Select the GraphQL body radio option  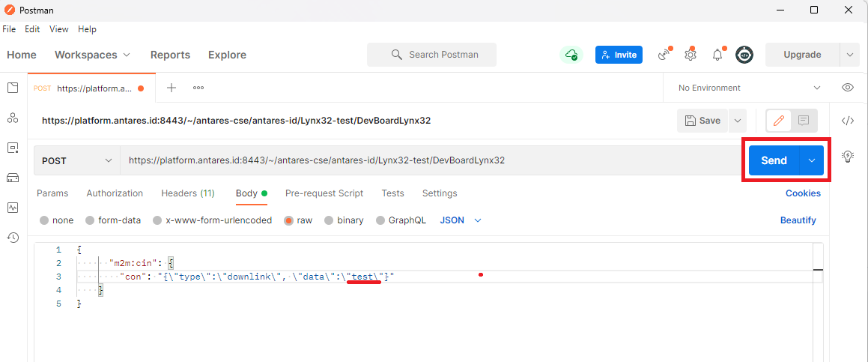pos(380,220)
